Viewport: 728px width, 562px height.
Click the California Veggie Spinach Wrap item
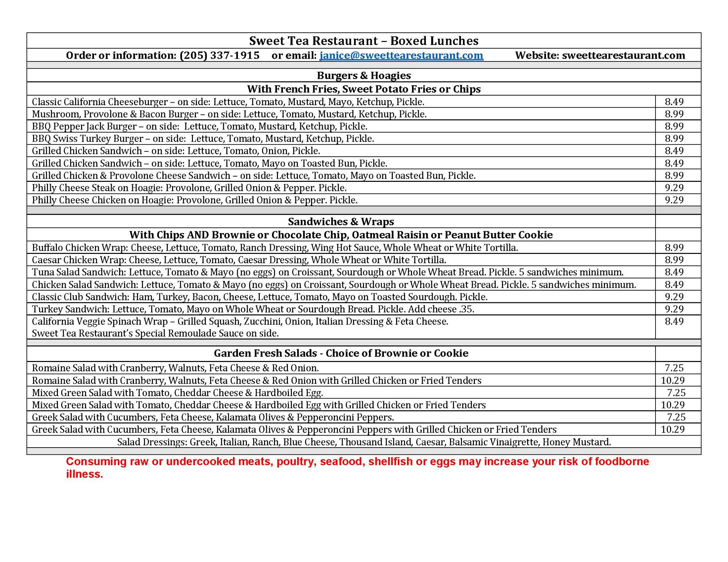[x=240, y=321]
